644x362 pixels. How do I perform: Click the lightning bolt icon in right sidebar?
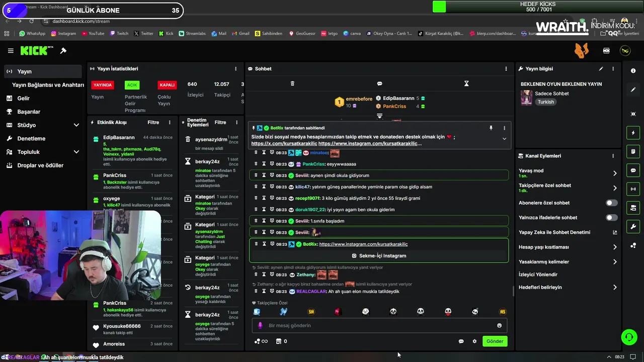click(633, 133)
